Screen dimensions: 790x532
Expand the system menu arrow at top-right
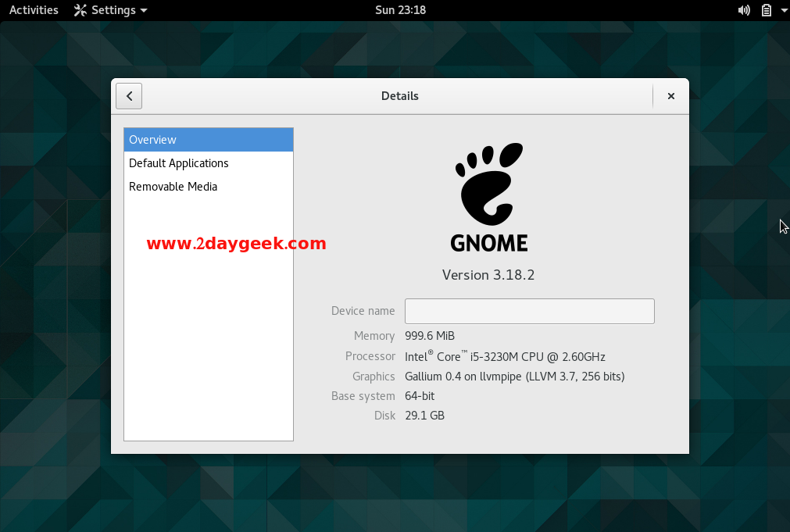click(784, 10)
